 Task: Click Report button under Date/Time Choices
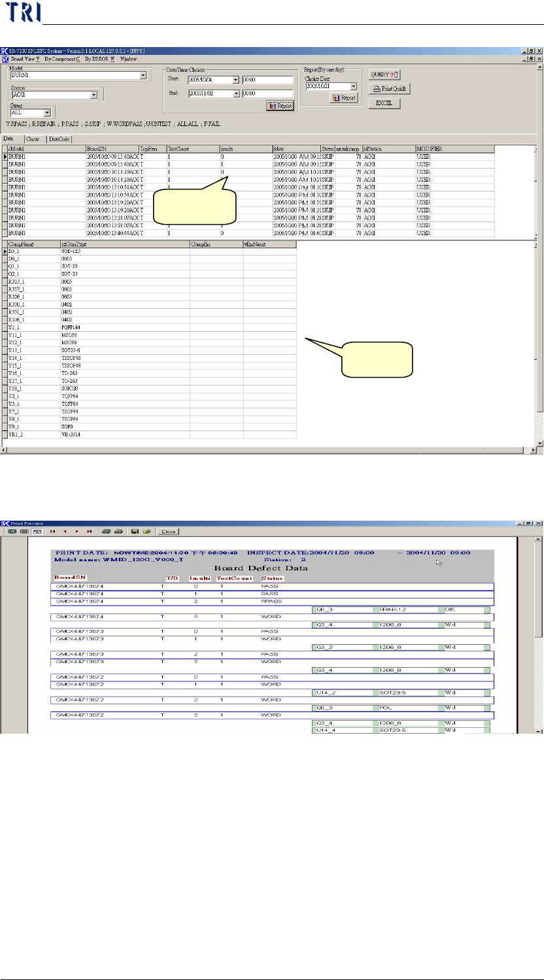280,105
